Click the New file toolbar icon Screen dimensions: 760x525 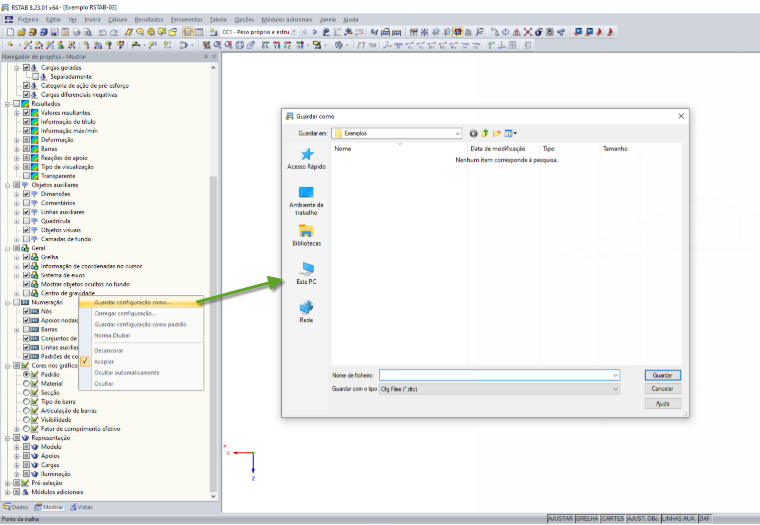coord(10,32)
